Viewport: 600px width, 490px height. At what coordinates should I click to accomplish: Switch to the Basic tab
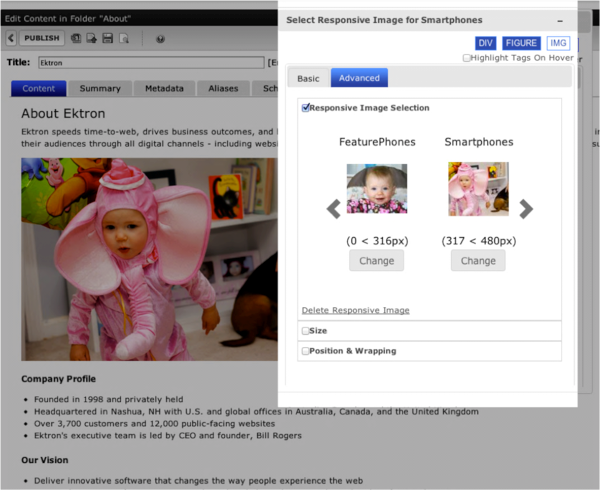click(308, 78)
